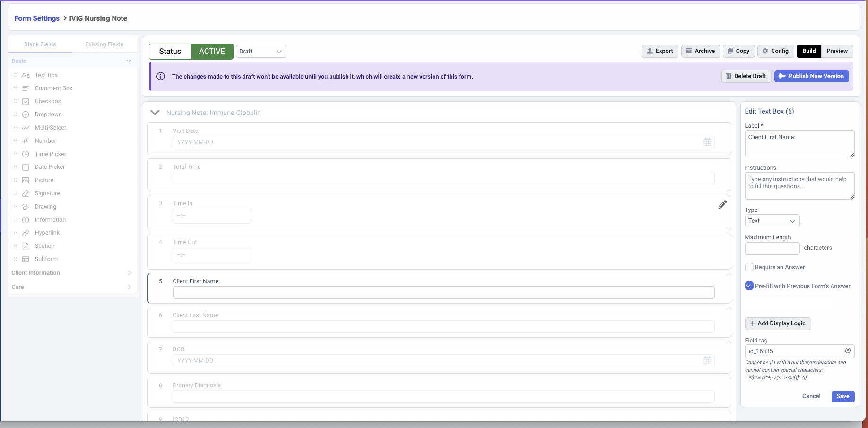Open calendar icon in DOB field
This screenshot has height=428, width=868.
pyautogui.click(x=707, y=360)
